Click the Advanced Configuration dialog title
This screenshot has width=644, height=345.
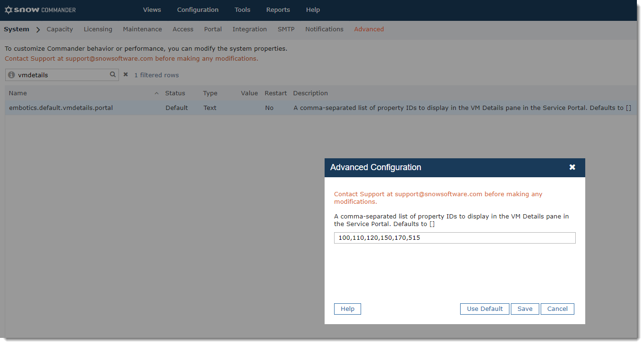point(376,167)
